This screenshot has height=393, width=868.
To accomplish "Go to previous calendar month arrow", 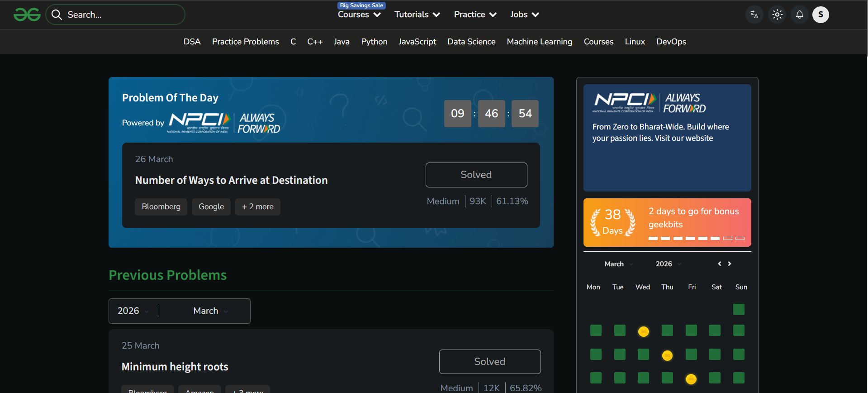I will pos(719,264).
